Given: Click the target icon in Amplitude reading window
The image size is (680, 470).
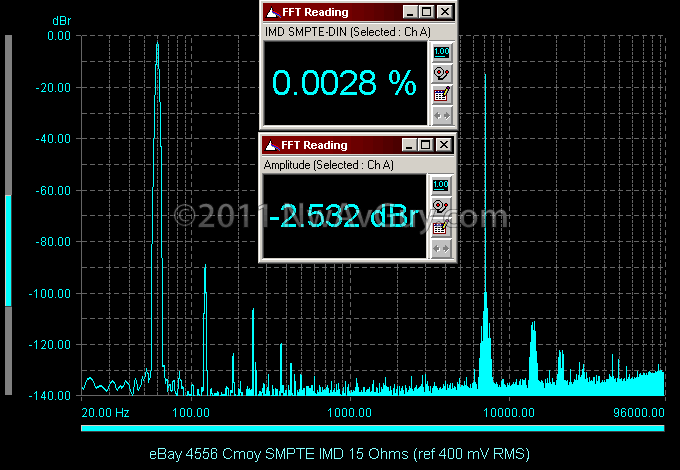Looking at the screenshot, I should (x=441, y=206).
